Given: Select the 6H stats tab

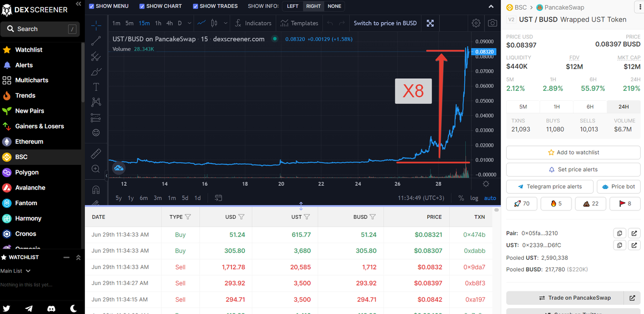Looking at the screenshot, I should [x=590, y=107].
